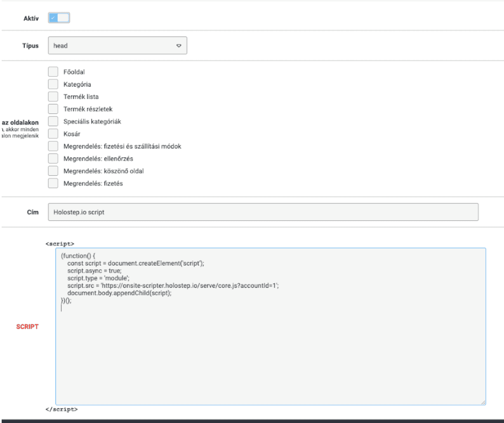Click the 'const script = document.createElement' line
This screenshot has height=423, width=504.
pyautogui.click(x=136, y=263)
